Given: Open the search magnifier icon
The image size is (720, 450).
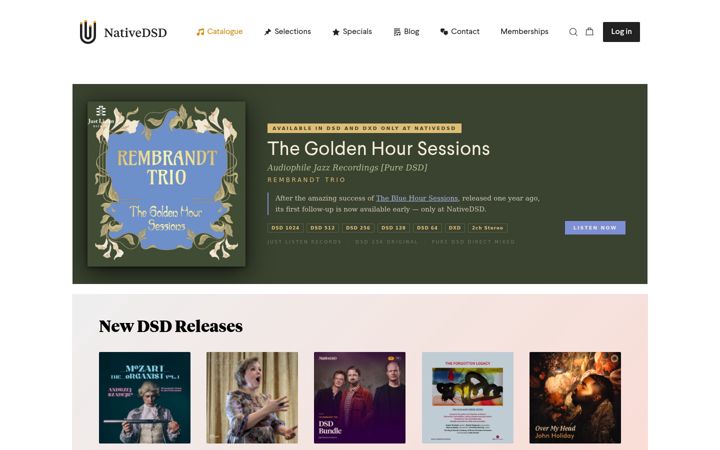Looking at the screenshot, I should (x=573, y=32).
